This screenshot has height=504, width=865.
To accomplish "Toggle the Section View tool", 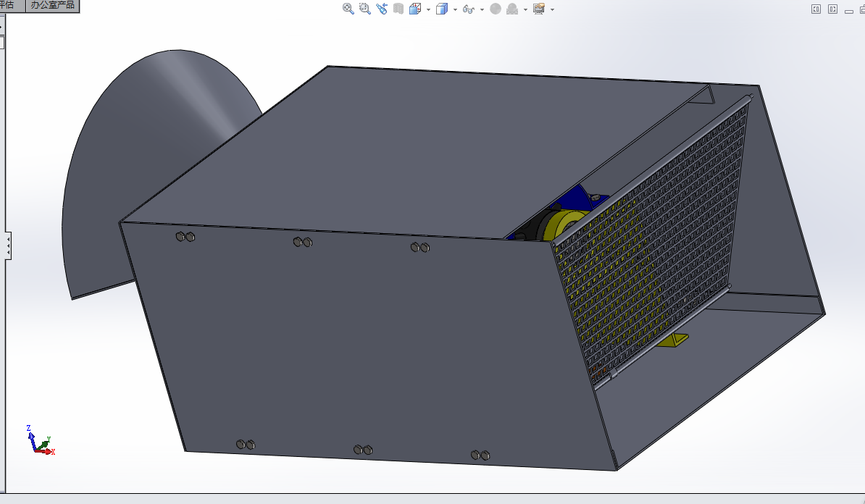I will [x=398, y=9].
